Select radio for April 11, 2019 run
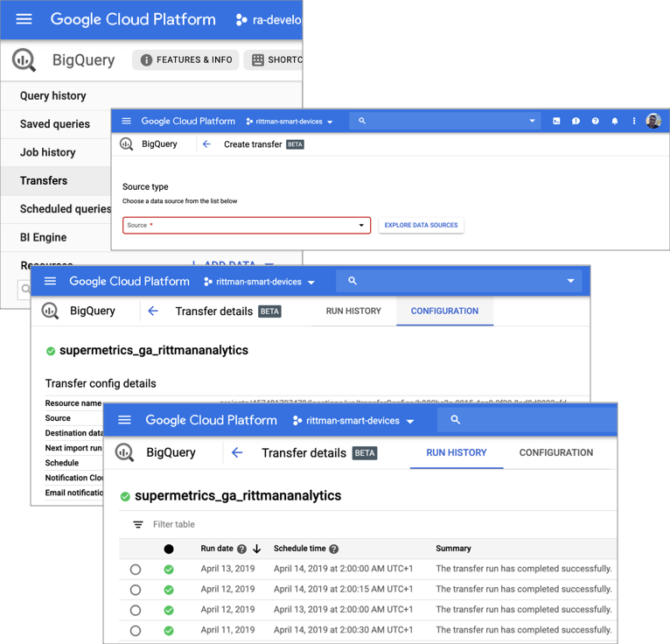 (136, 630)
